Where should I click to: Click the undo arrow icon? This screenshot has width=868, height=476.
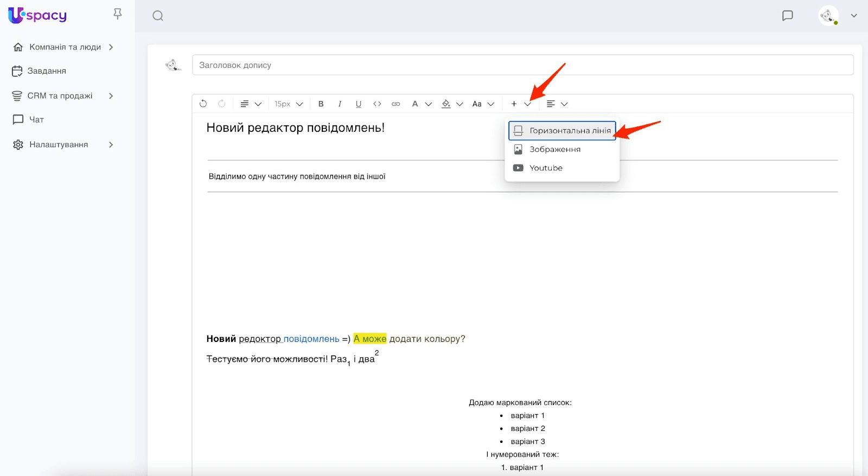[203, 104]
